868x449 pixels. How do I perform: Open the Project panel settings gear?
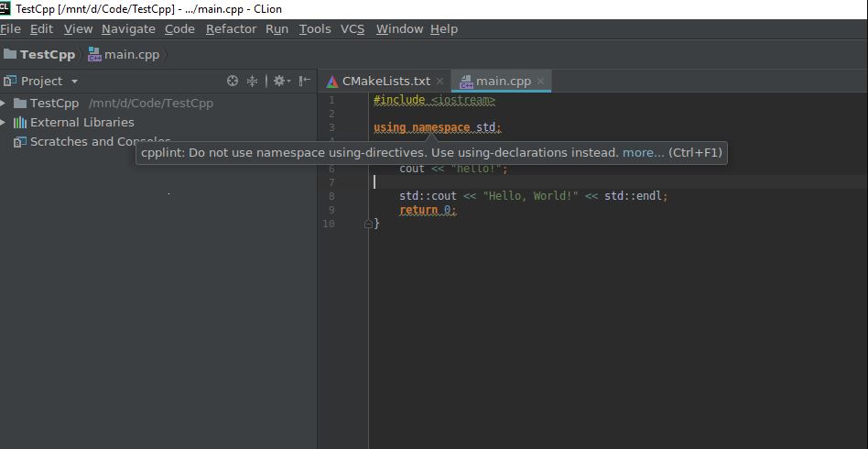[x=281, y=81]
